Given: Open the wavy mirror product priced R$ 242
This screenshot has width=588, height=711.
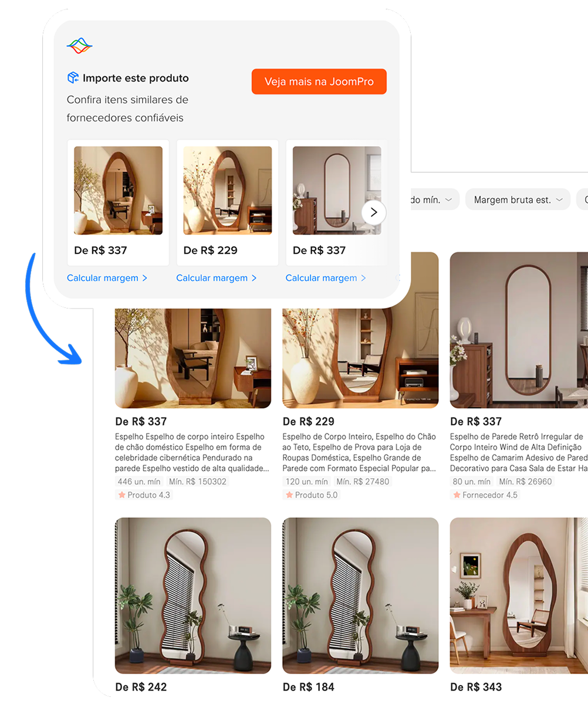Looking at the screenshot, I should [x=193, y=595].
